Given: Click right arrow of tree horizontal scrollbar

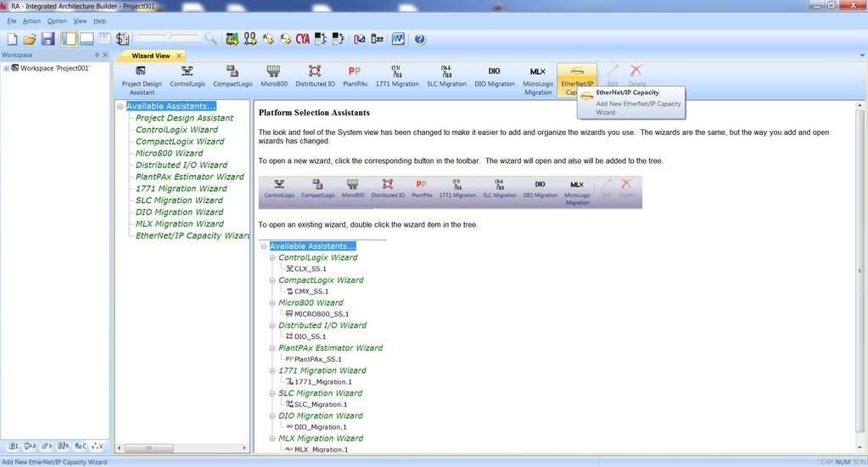Looking at the screenshot, I should 244,447.
